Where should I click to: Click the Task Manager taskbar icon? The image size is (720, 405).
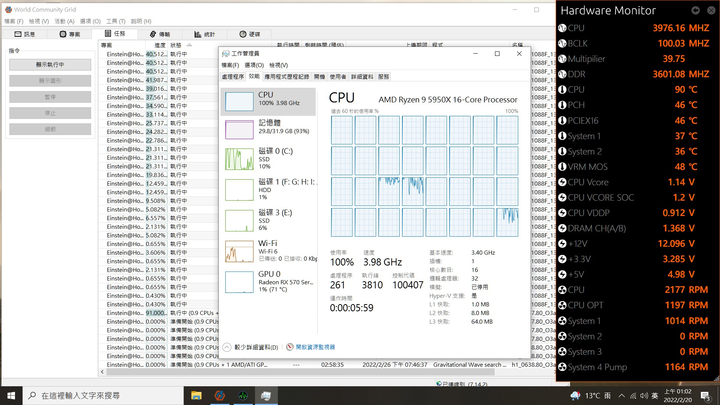tap(266, 395)
